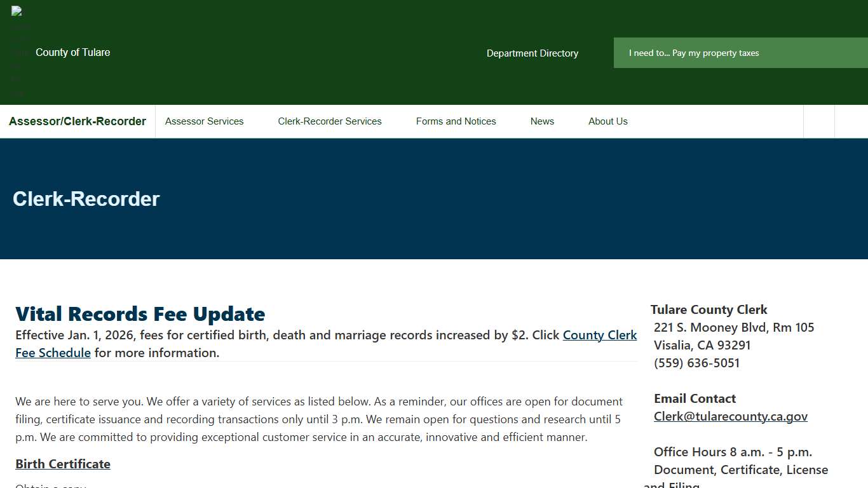Expand the Clerk-Recorder Services menu
This screenshot has width=868, height=488.
tap(329, 121)
